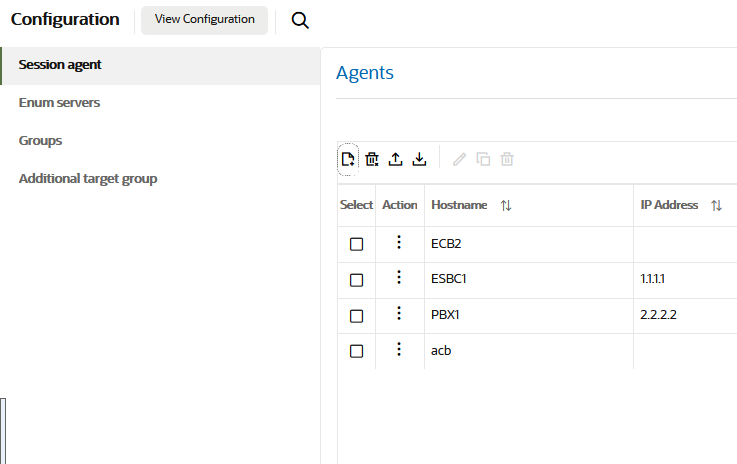737x464 pixels.
Task: Open the action menu for ECB2
Action: point(399,242)
